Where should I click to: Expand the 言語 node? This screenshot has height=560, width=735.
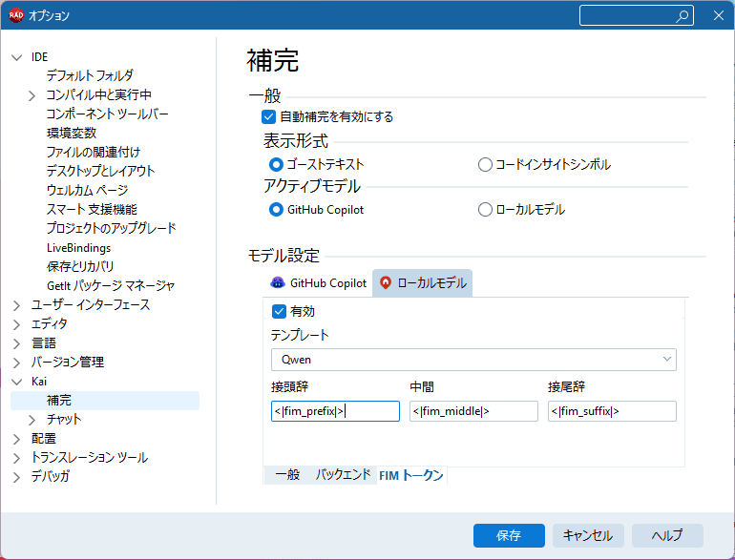click(17, 343)
